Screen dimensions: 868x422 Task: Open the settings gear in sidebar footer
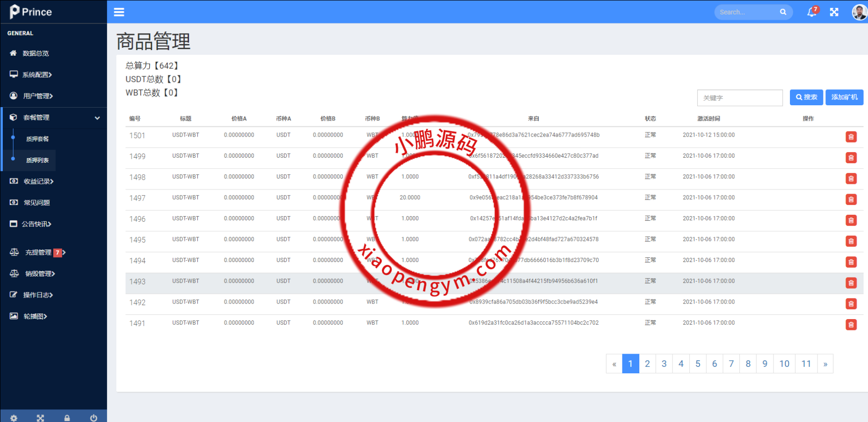[14, 418]
